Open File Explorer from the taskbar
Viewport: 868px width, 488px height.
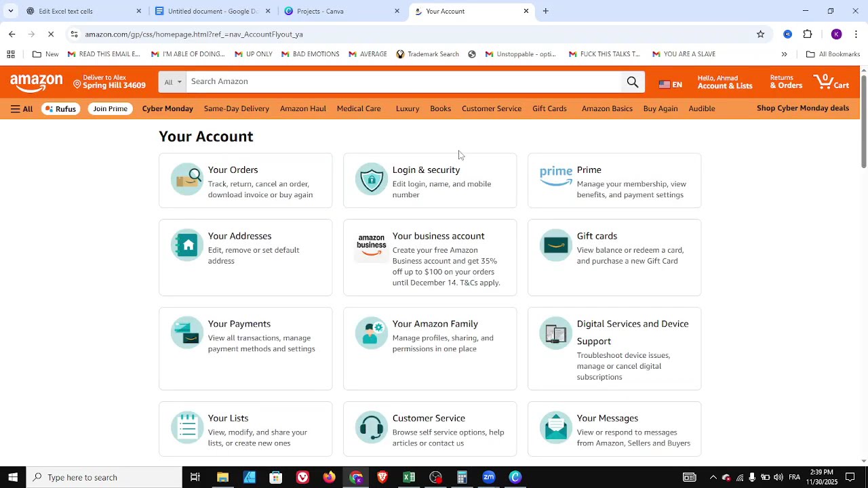222,477
